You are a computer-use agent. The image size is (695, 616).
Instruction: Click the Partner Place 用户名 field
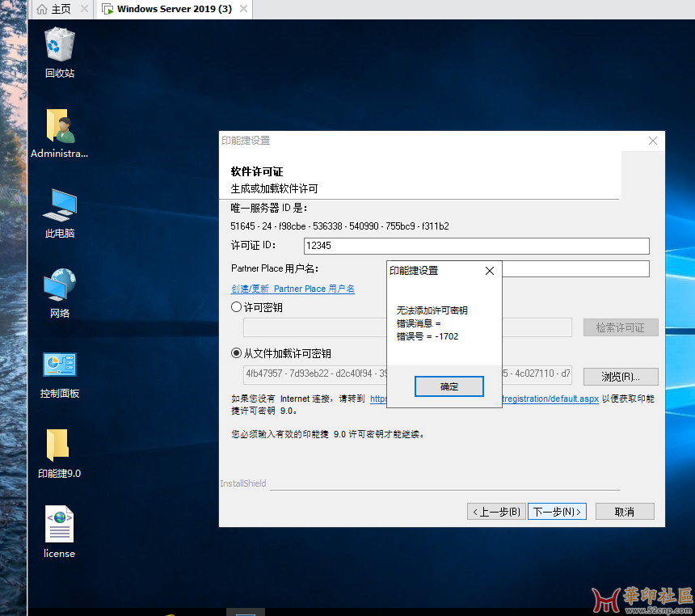[575, 268]
